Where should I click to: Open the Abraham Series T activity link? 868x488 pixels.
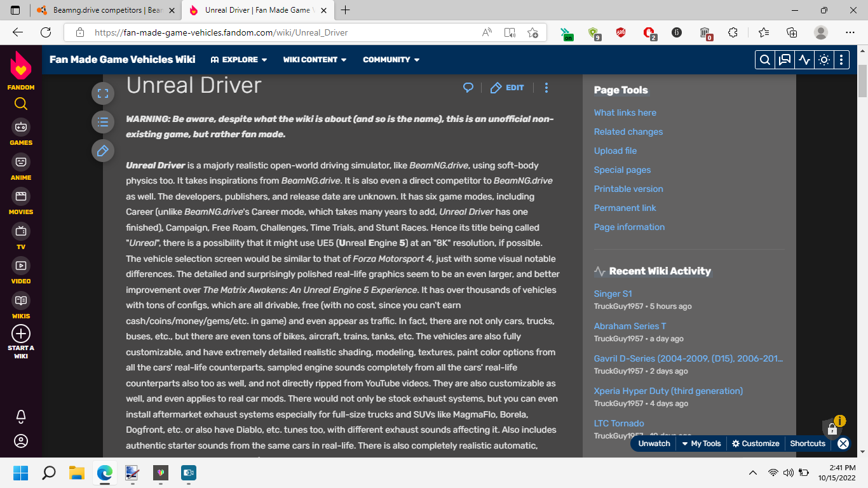click(x=630, y=326)
